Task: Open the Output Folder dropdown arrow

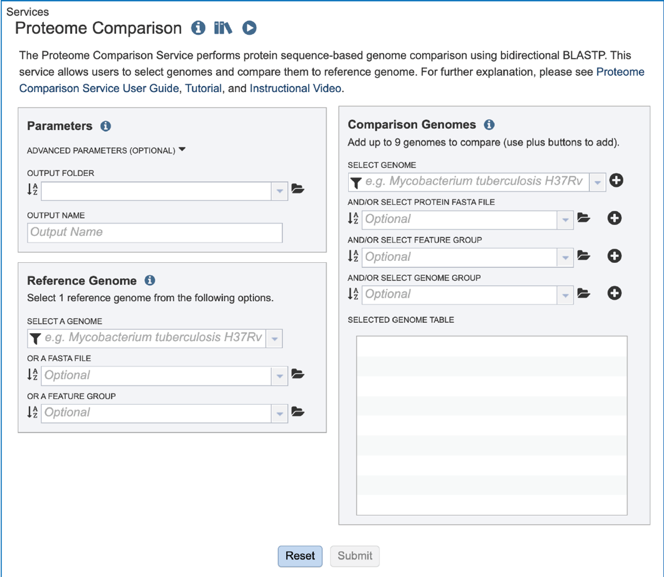Action: [x=279, y=190]
